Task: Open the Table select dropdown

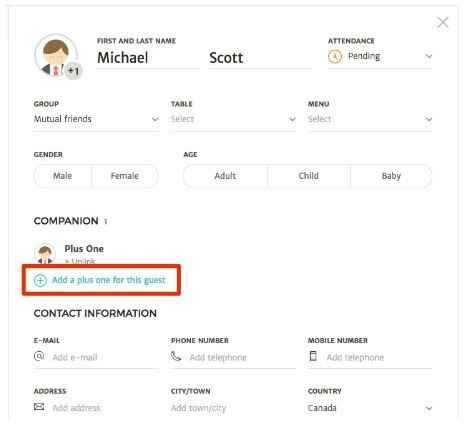Action: coord(233,119)
